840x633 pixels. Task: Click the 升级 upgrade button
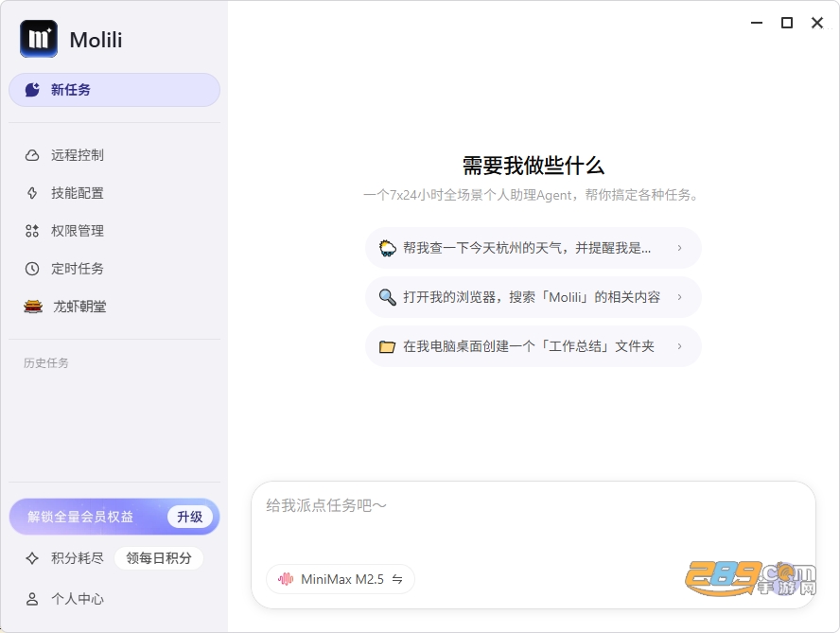(x=189, y=517)
